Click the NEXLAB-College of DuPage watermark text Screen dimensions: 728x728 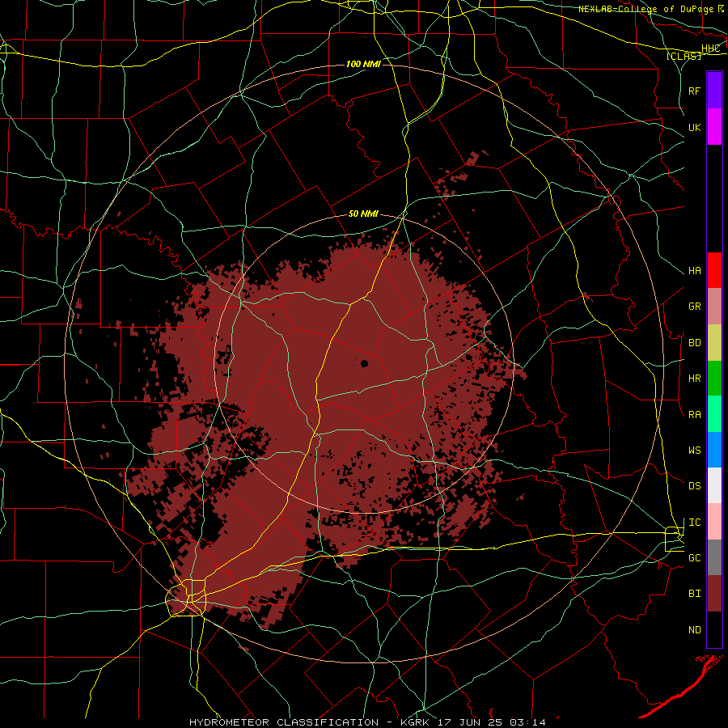(x=645, y=9)
